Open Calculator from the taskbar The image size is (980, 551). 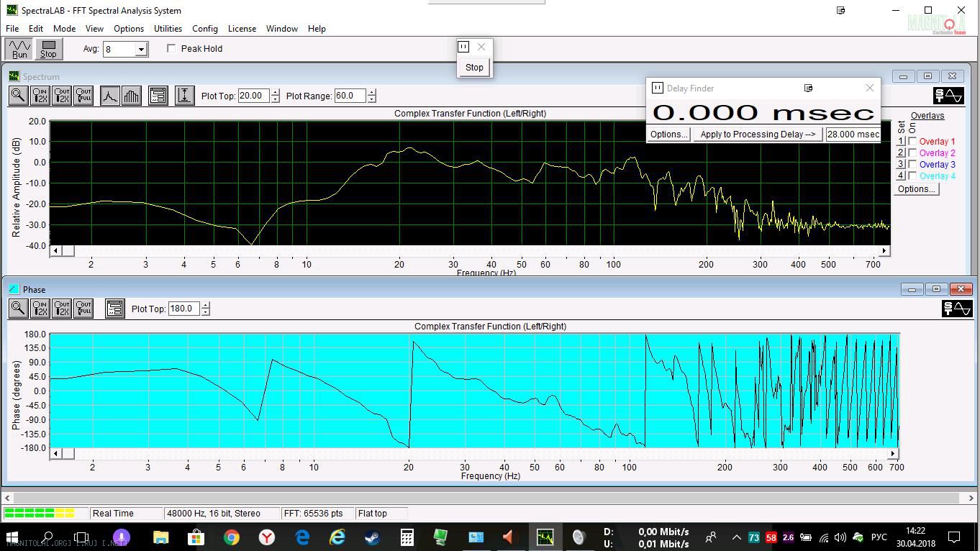pos(407,537)
